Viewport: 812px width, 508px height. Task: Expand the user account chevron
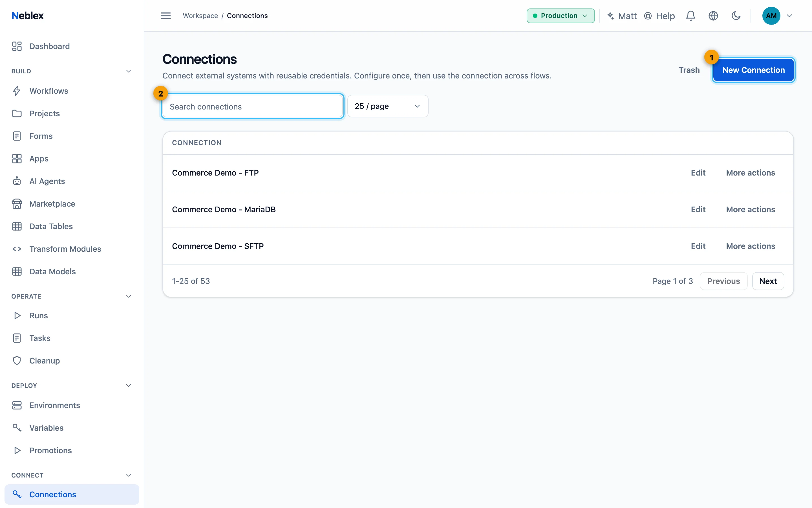pos(789,16)
